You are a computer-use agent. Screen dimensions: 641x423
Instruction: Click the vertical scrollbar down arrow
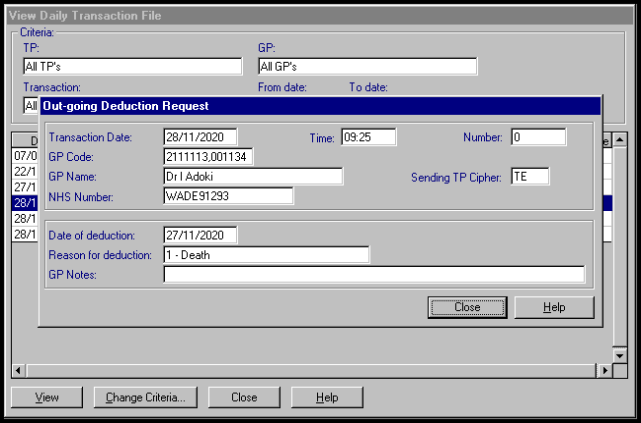(x=620, y=355)
